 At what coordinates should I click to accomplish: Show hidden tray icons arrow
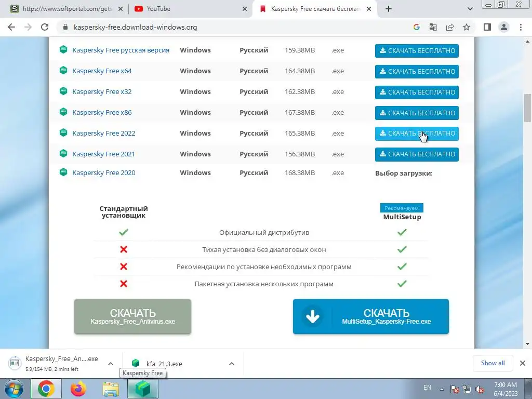click(442, 389)
